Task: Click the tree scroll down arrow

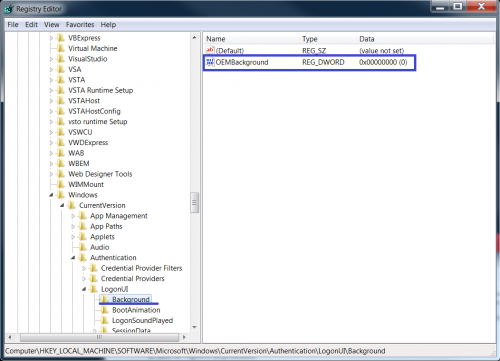Action: tap(195, 327)
